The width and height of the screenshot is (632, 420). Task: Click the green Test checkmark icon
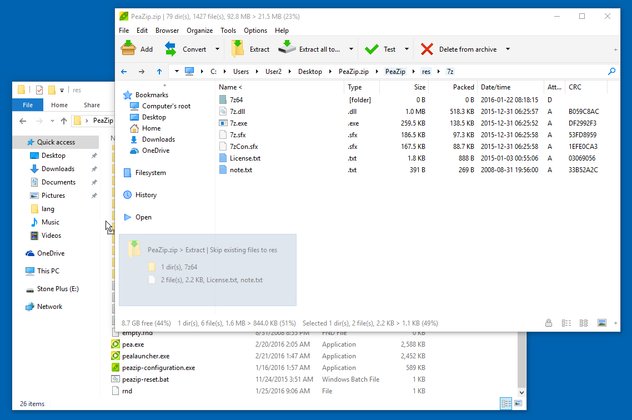click(371, 49)
